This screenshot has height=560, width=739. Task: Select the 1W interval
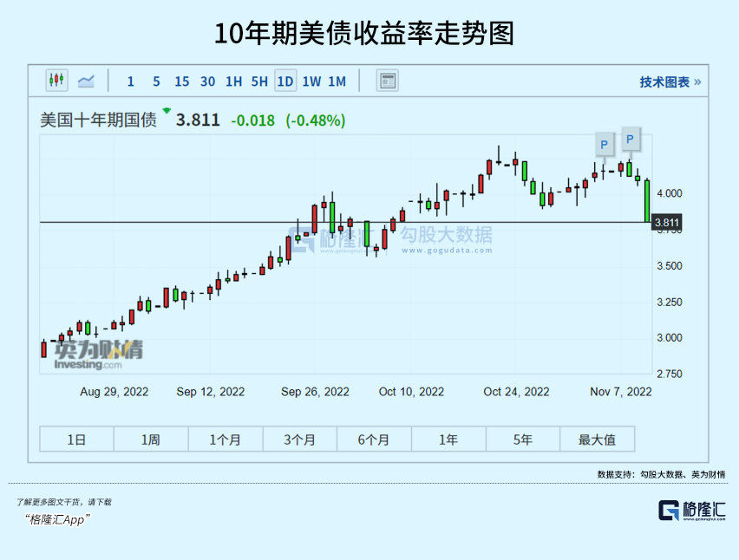coord(311,81)
